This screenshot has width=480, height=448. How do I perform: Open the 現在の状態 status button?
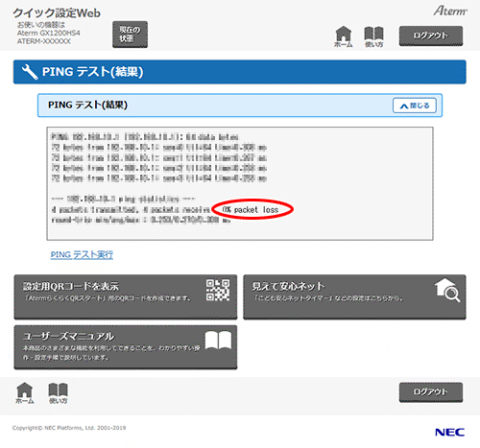130,35
